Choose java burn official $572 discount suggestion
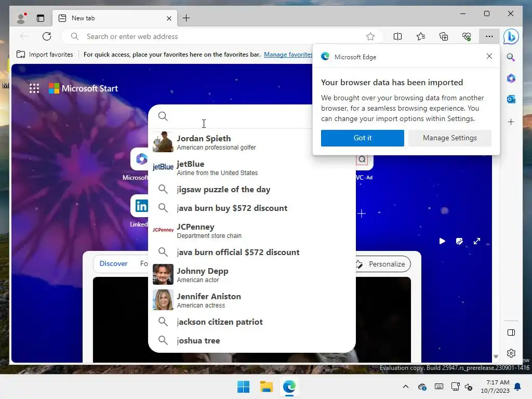532x399 pixels. click(252, 252)
